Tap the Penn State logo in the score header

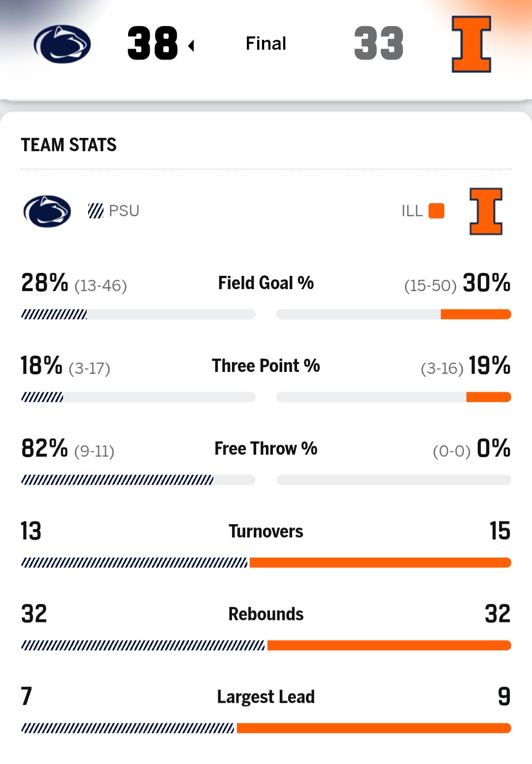(62, 44)
